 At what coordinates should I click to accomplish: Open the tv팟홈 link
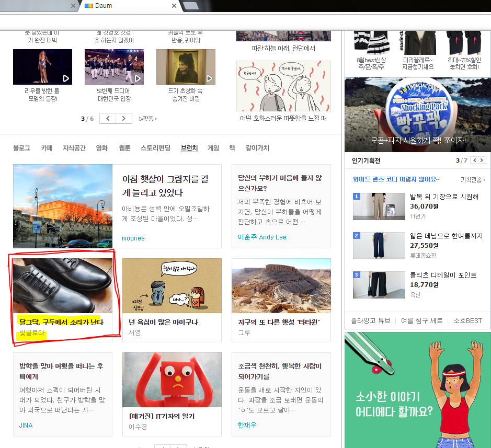click(148, 119)
